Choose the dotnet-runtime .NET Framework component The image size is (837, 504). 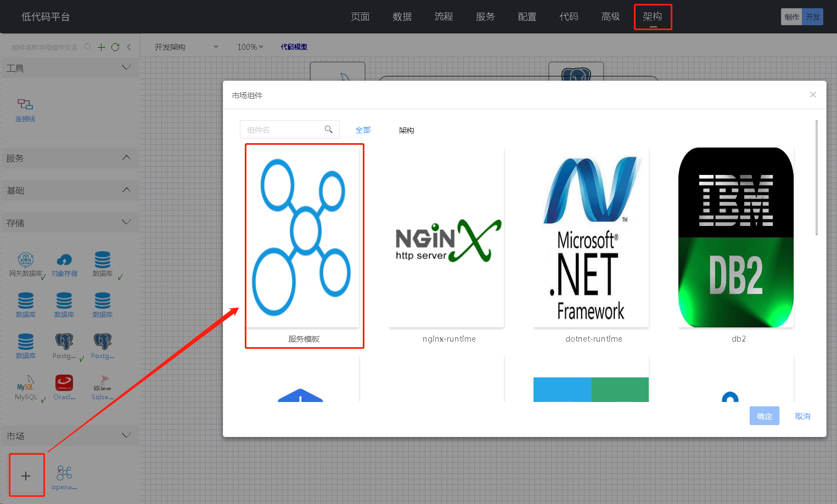click(591, 237)
